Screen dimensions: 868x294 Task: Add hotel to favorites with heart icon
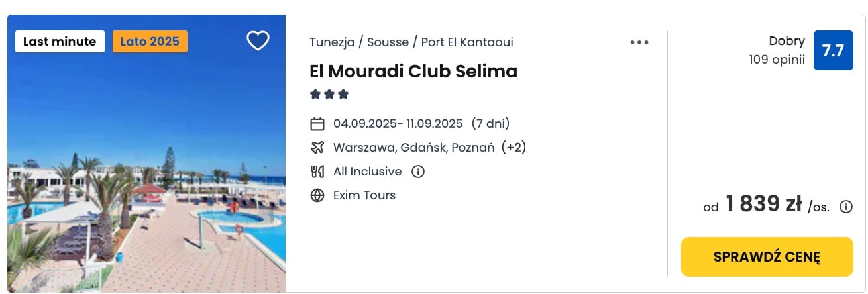pos(258,41)
